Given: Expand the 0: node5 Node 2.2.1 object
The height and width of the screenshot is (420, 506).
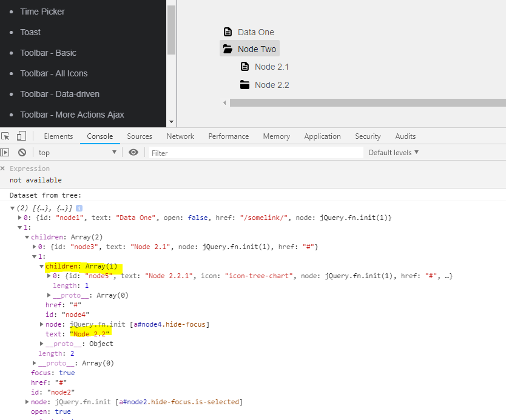Looking at the screenshot, I should [49, 276].
